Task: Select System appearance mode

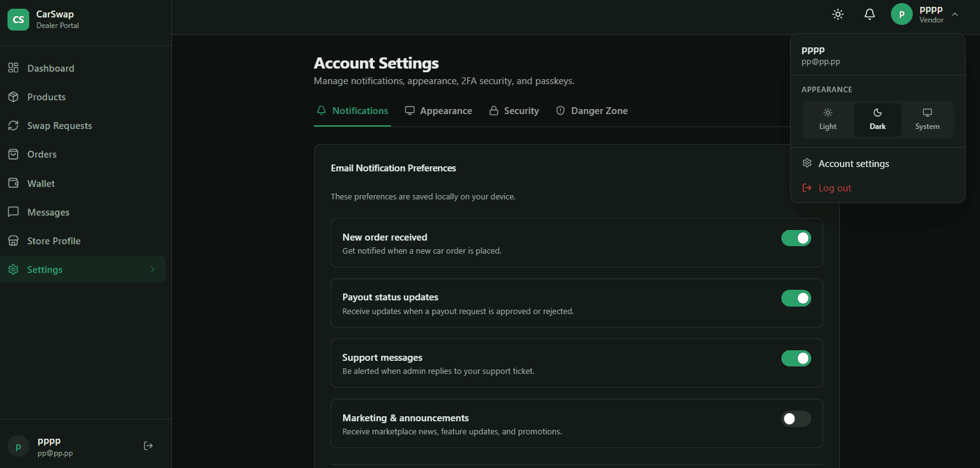Action: 927,120
